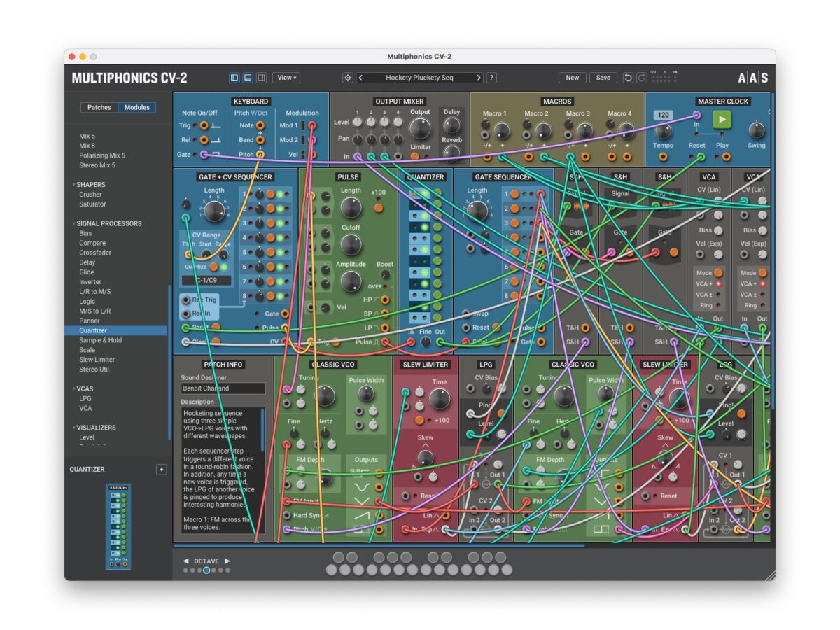
Task: Click the undo arrow icon
Action: click(628, 78)
